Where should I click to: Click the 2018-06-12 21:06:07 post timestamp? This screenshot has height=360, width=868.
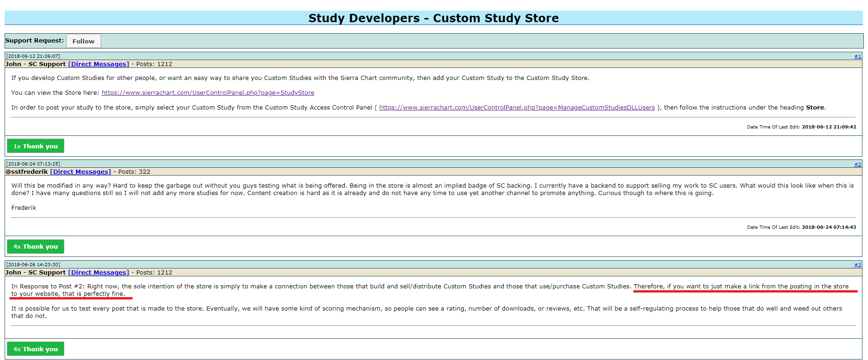33,56
